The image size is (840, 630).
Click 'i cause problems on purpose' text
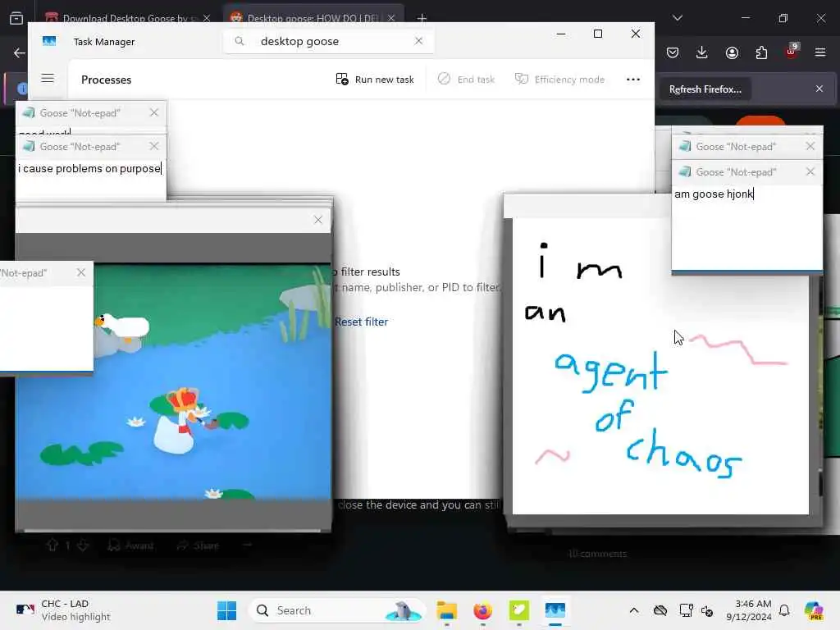[89, 168]
